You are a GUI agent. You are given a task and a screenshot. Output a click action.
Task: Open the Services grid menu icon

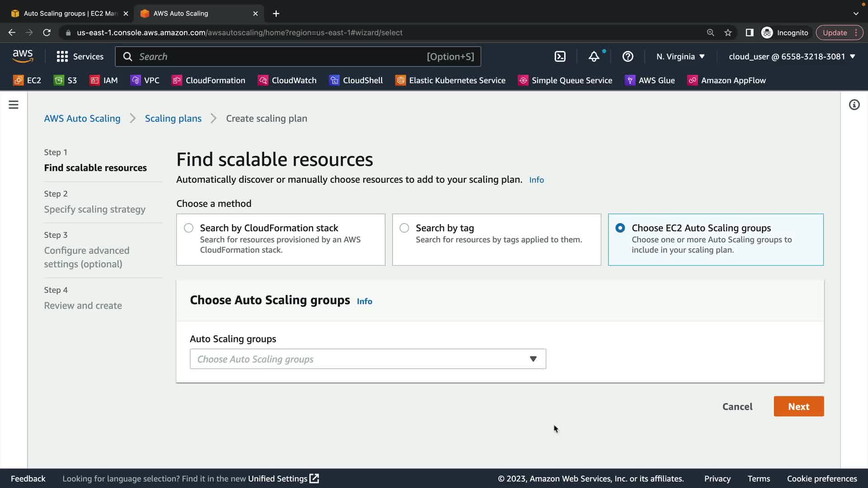(x=62, y=56)
